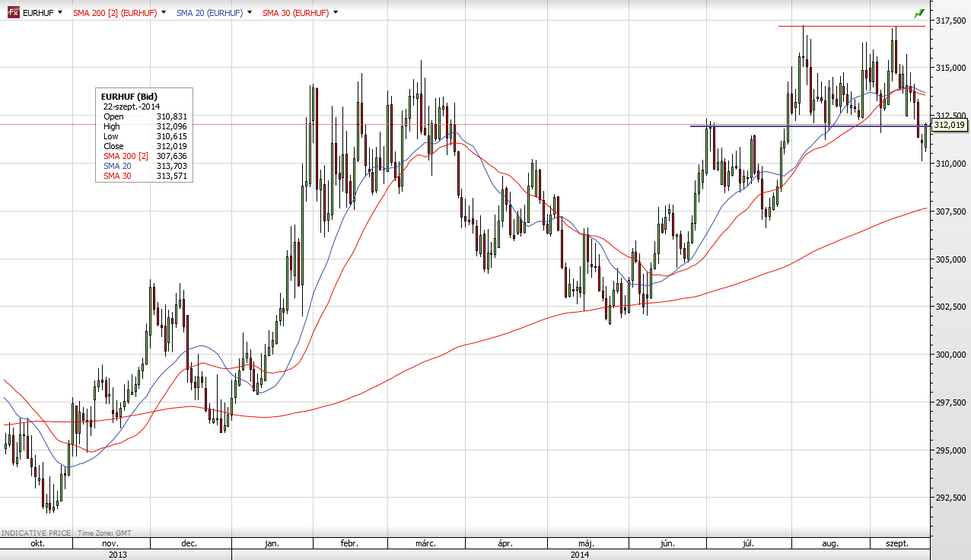The height and width of the screenshot is (560, 971).
Task: Click the 297,500 price axis label
Action: tap(950, 402)
